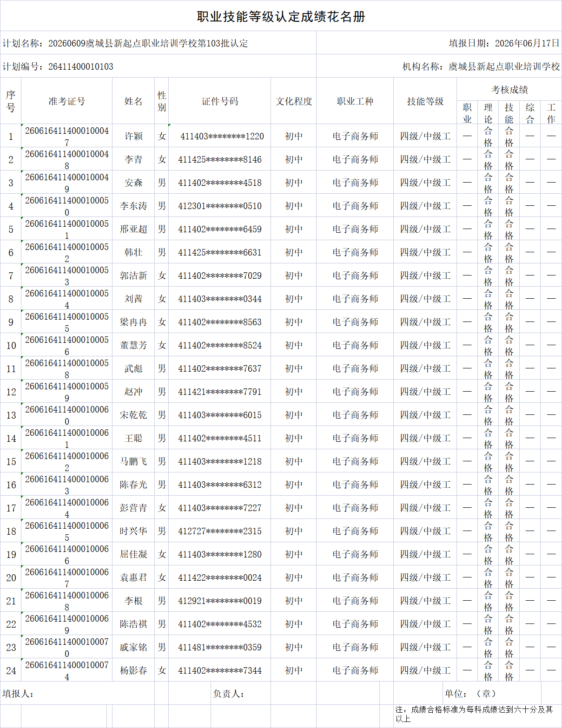562x728 pixels.
Task: Select ID number 412301********0510
Action: coord(220,206)
